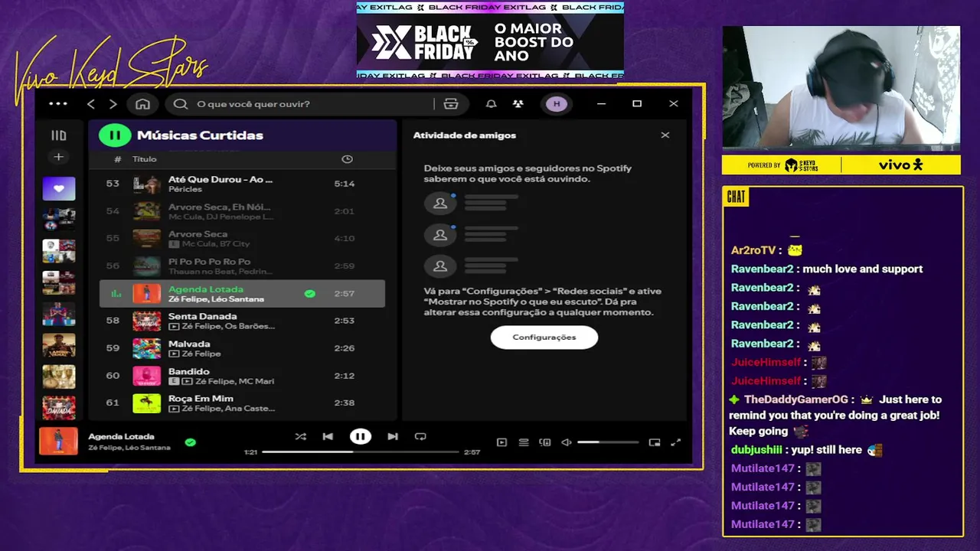Open friend activity people icon
The height and width of the screenshot is (551, 980).
tap(518, 104)
